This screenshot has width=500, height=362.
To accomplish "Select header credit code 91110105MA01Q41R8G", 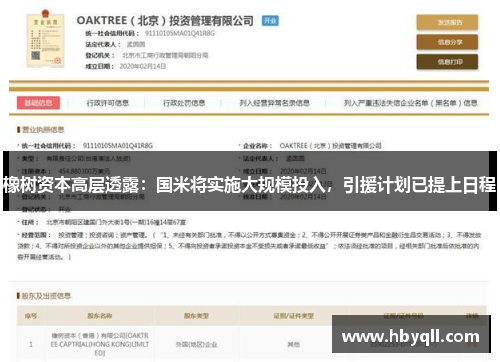I will pos(180,33).
